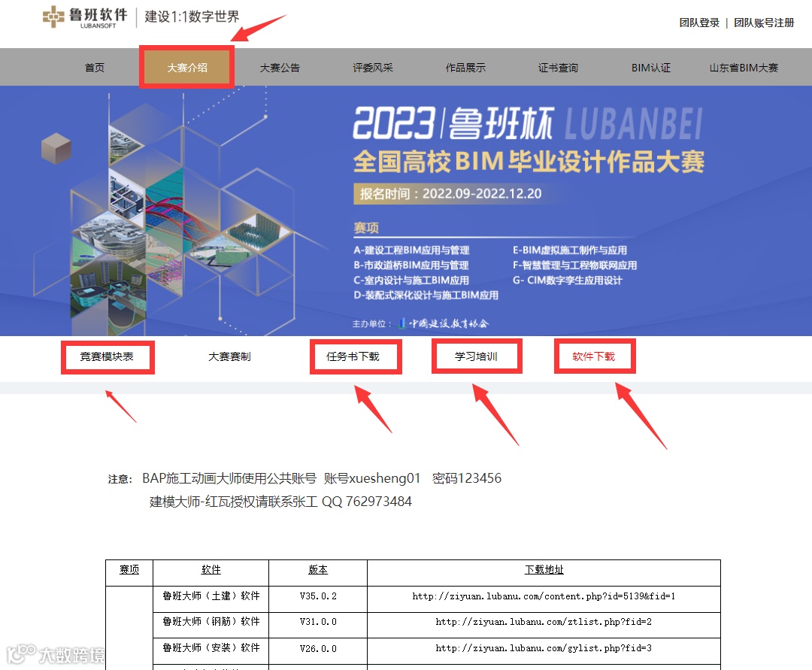Open the 团队登录 link
This screenshot has width=812, height=670.
pyautogui.click(x=699, y=23)
